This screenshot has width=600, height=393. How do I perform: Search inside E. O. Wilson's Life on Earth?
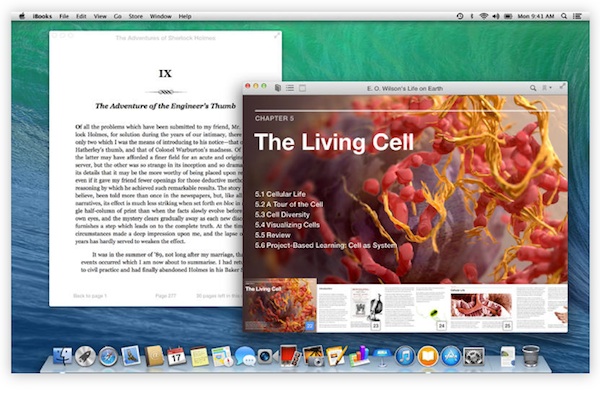click(533, 88)
